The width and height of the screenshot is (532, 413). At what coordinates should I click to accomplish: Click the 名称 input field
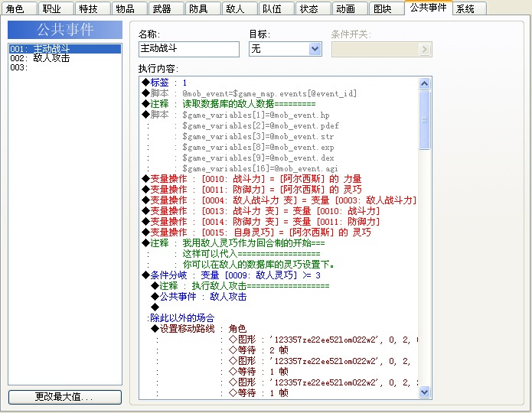[189, 49]
